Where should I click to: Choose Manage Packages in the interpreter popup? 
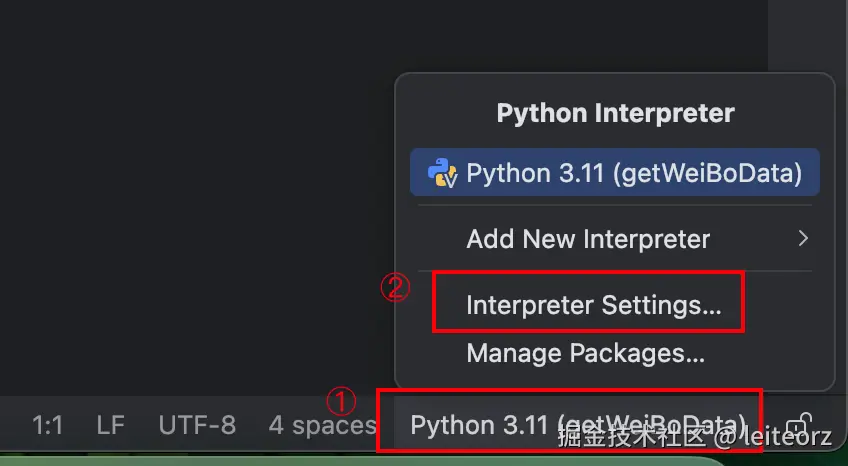tap(585, 352)
